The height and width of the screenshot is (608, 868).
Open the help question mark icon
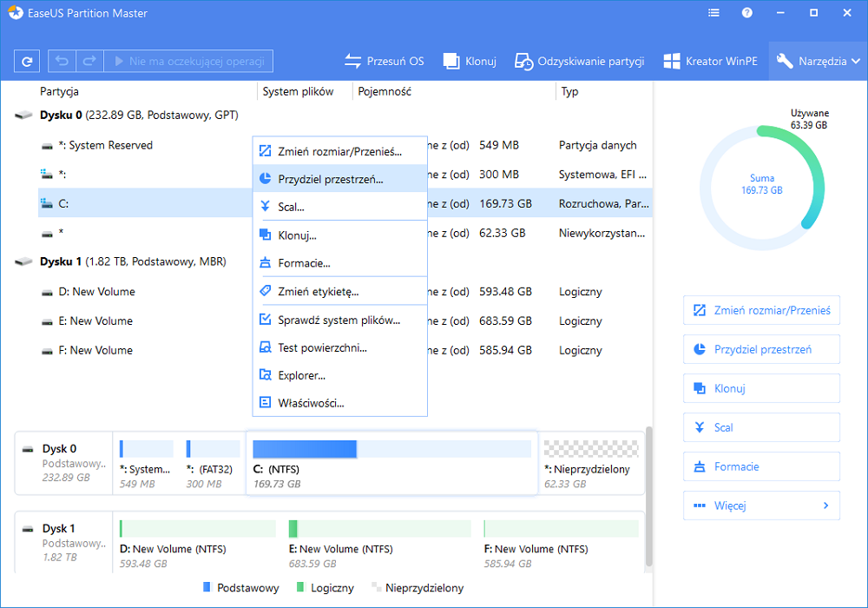click(747, 13)
